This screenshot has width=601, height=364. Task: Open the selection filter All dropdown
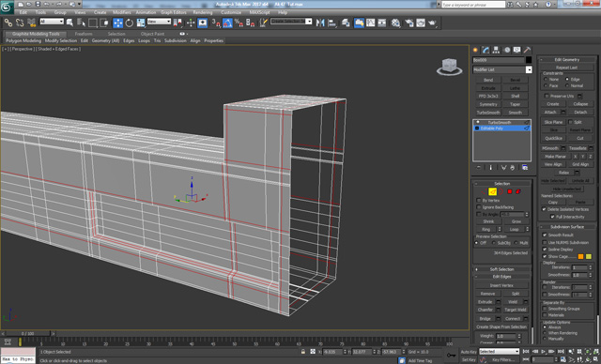point(52,22)
